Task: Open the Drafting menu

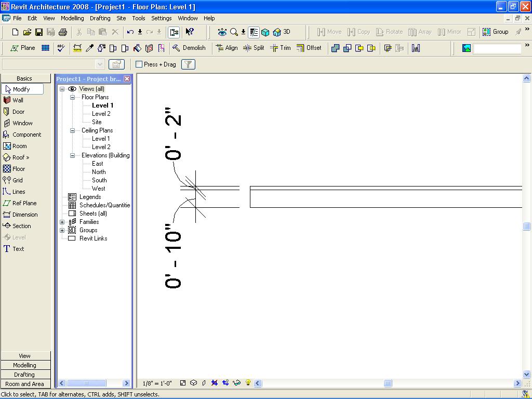Action: click(x=100, y=18)
